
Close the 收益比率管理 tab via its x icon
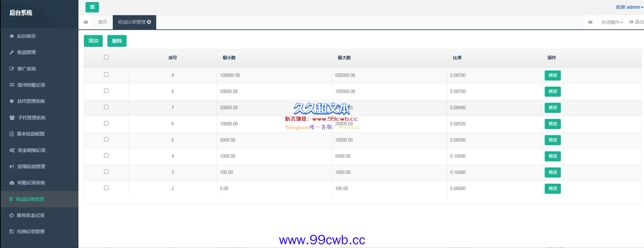click(x=149, y=22)
